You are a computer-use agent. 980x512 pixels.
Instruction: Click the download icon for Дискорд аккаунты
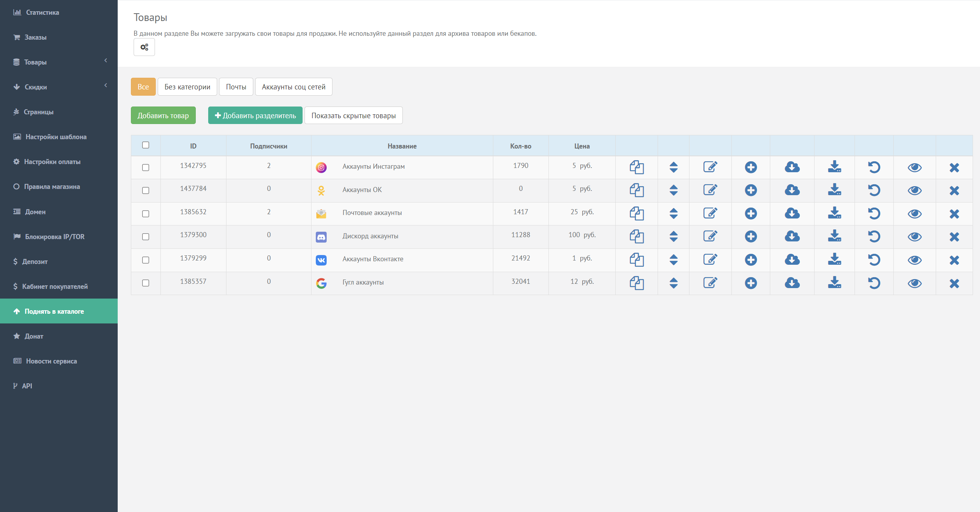[834, 237]
